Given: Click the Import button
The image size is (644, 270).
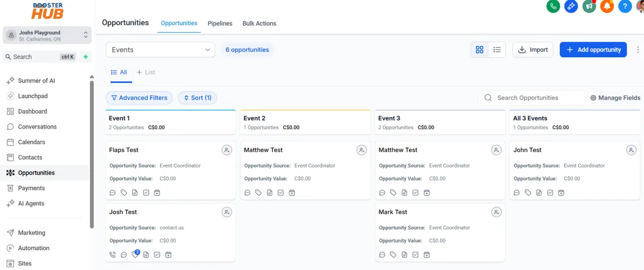Looking at the screenshot, I should (532, 50).
